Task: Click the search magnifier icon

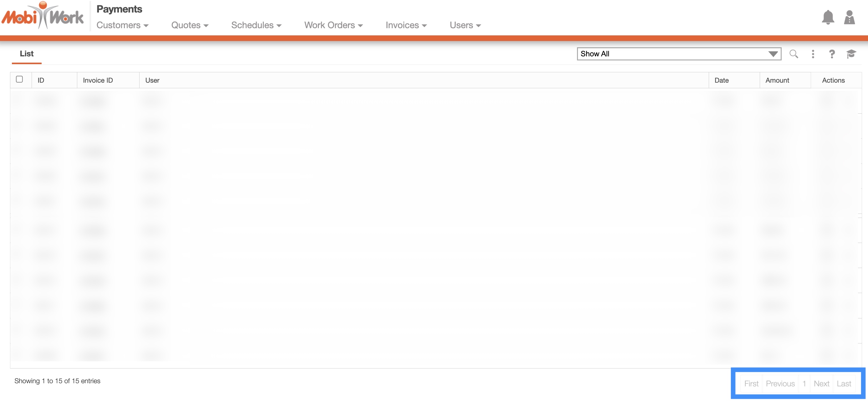Action: click(793, 54)
